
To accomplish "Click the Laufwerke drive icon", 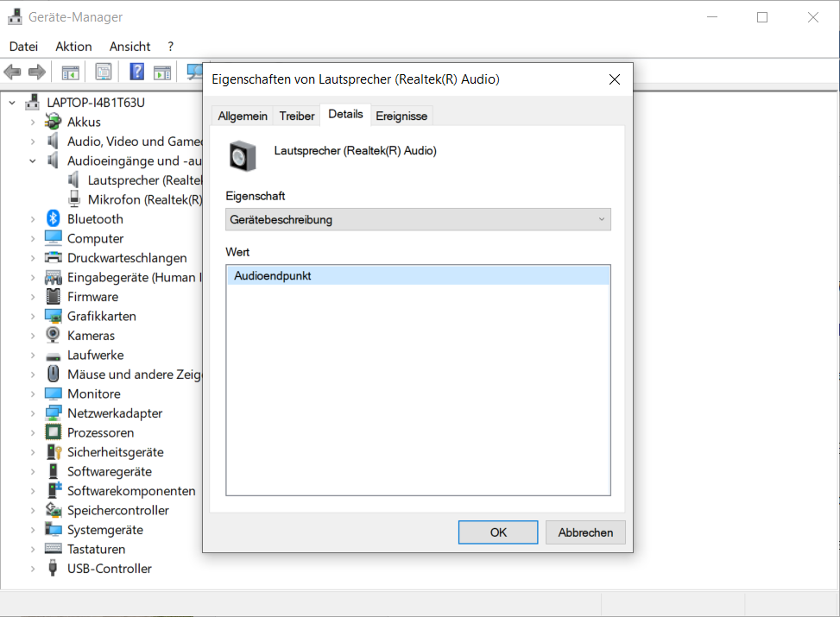I will click(53, 356).
